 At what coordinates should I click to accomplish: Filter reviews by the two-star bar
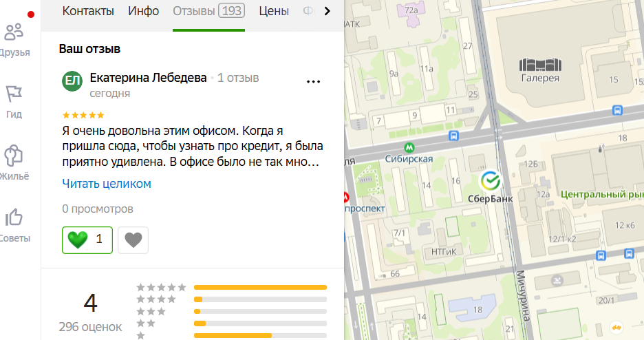260,323
